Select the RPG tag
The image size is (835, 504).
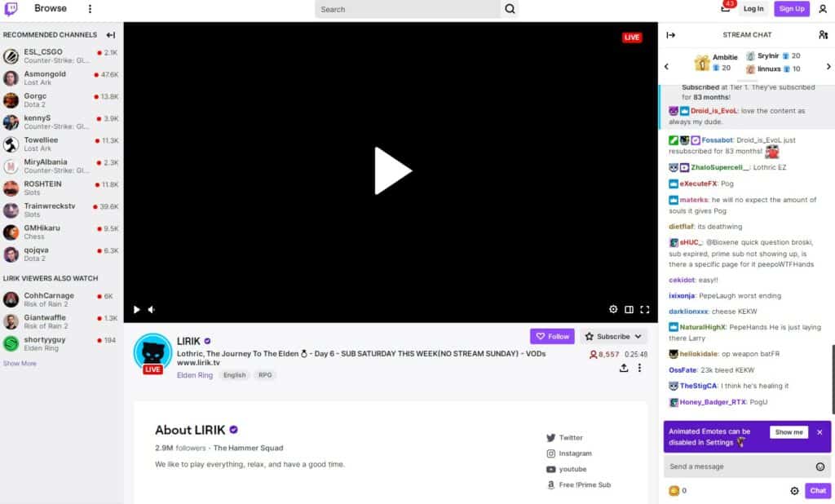(x=265, y=375)
